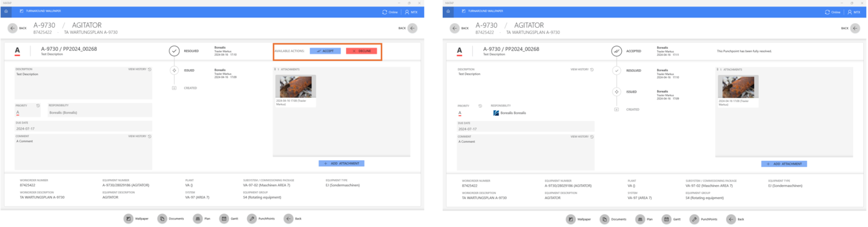
Task: Open MTX user account in left window
Action: coord(411,12)
